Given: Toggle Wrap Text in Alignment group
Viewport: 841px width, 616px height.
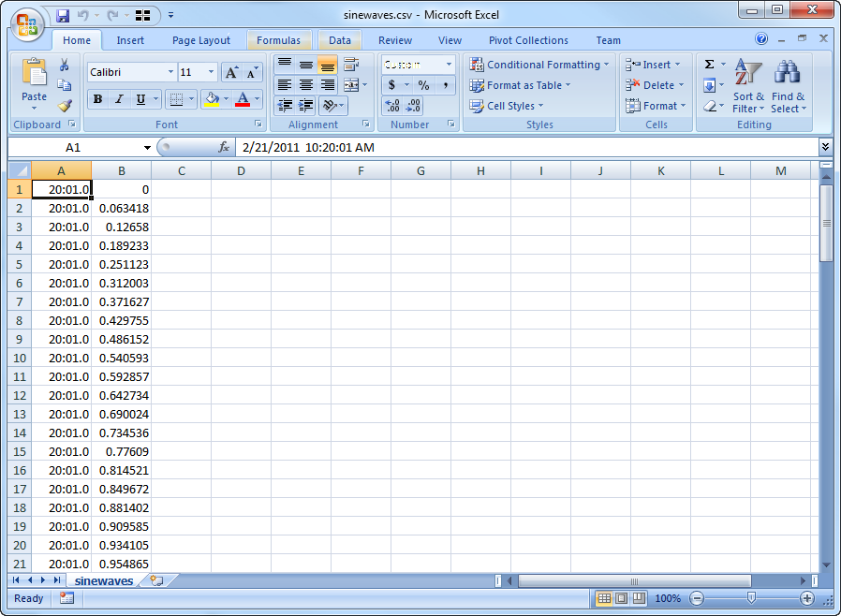Looking at the screenshot, I should pos(351,65).
